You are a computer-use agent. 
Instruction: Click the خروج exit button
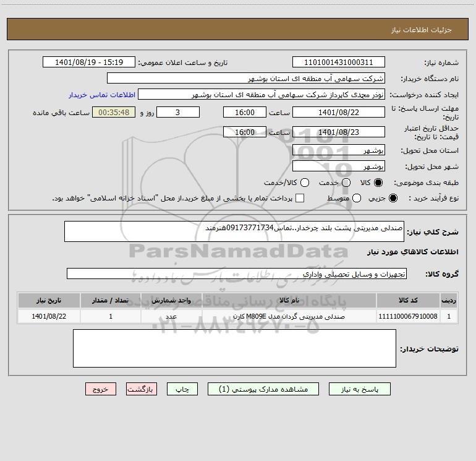point(101,389)
